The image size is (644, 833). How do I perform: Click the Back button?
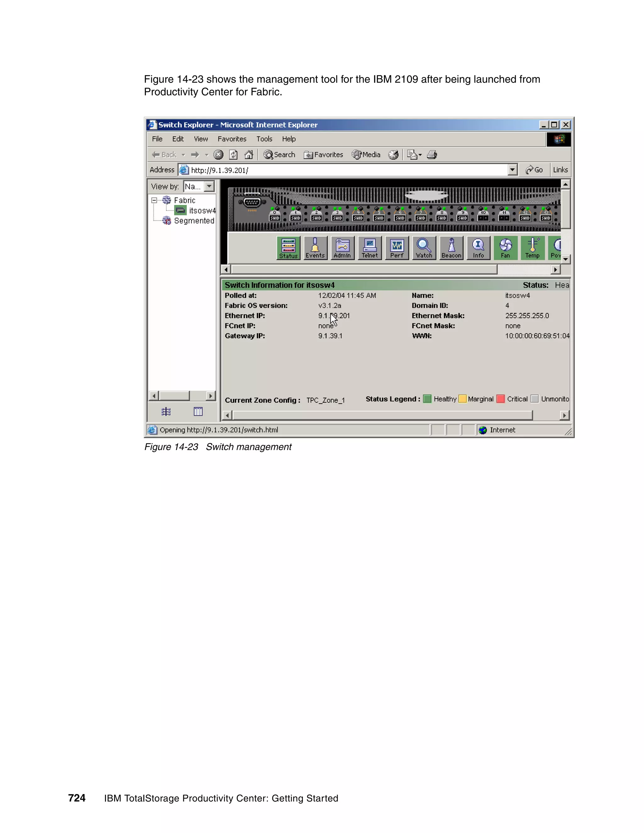coord(164,154)
